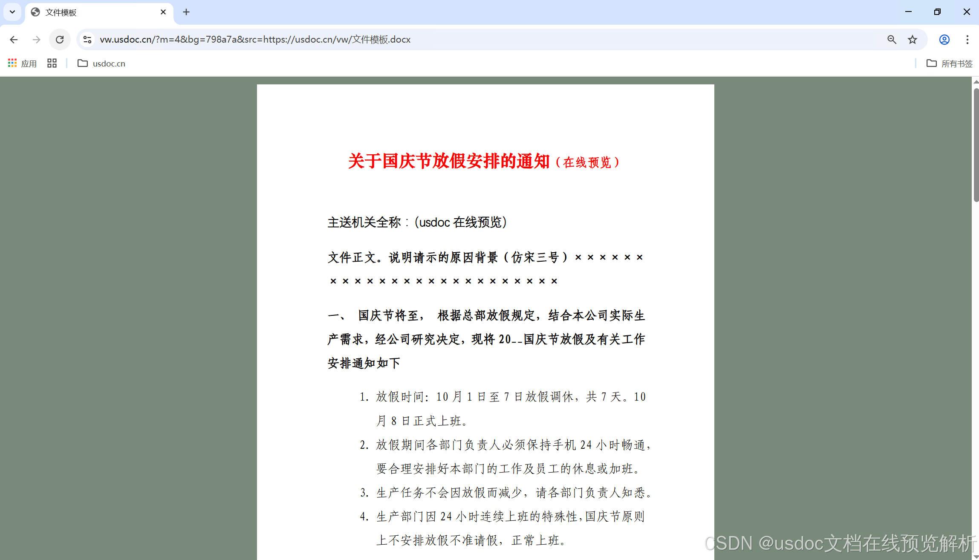Click the zoom magnifier icon in address bar
Viewport: 979px width, 560px height.
click(892, 39)
